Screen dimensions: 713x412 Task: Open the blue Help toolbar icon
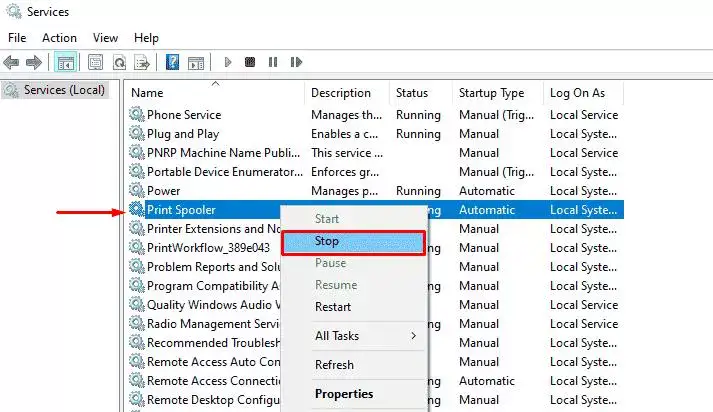(172, 62)
